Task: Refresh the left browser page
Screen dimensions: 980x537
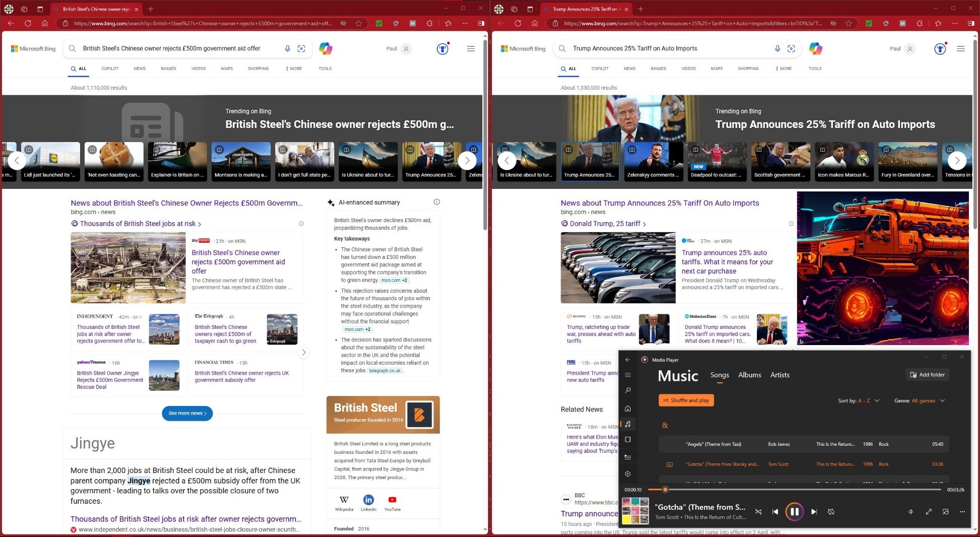Action: tap(28, 23)
